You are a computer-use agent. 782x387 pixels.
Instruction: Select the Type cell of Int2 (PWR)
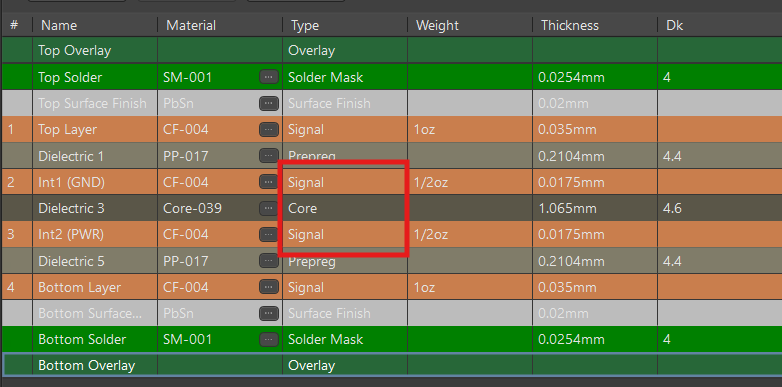click(x=345, y=234)
